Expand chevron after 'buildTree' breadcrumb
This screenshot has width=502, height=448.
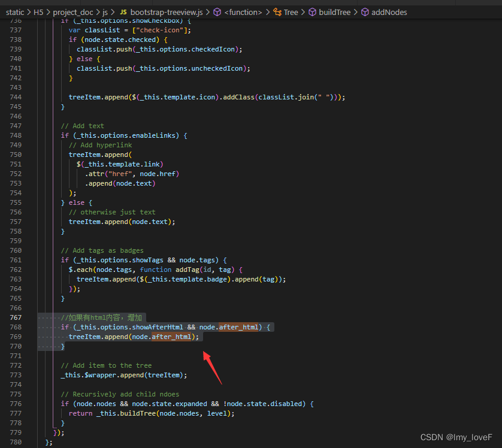[356, 13]
